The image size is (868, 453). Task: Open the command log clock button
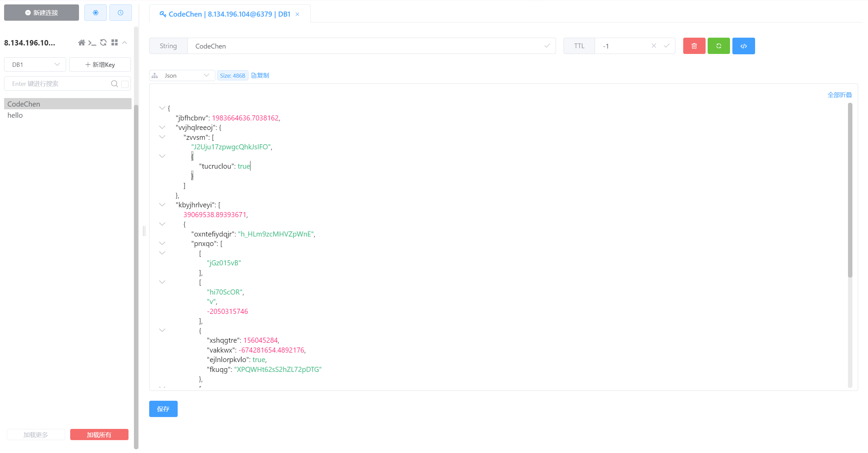coord(120,13)
